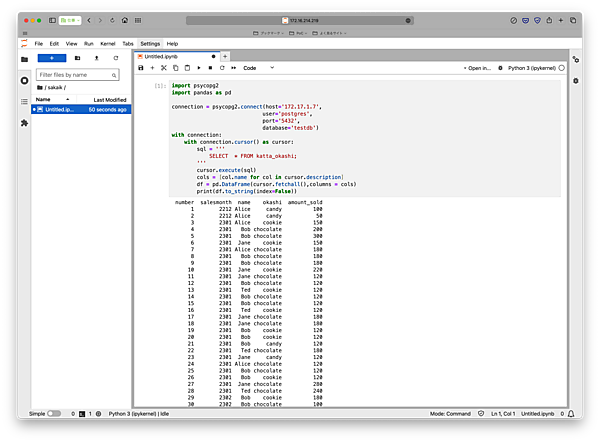Save the notebook with the toolbar icon
The image size is (600, 442).
point(141,68)
